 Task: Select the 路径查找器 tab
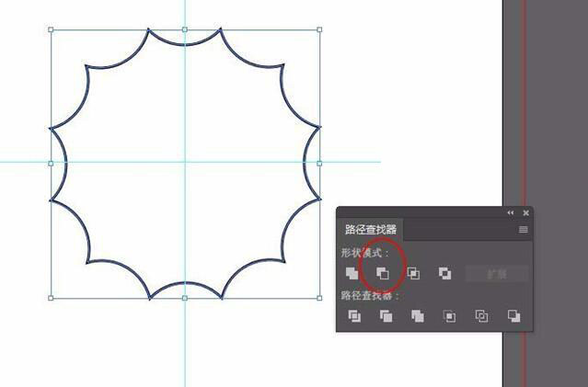[371, 229]
